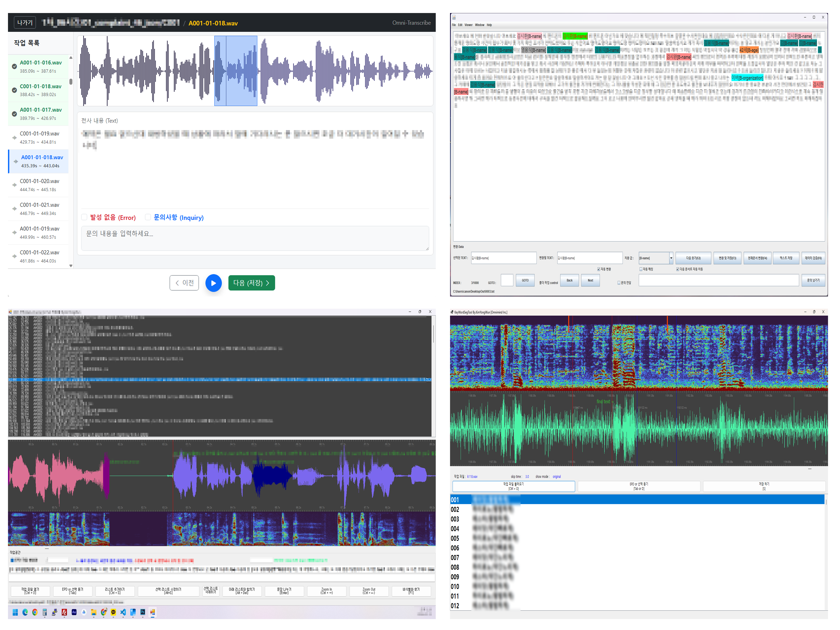Select C001-01-019.wav in the task list

pos(39,138)
